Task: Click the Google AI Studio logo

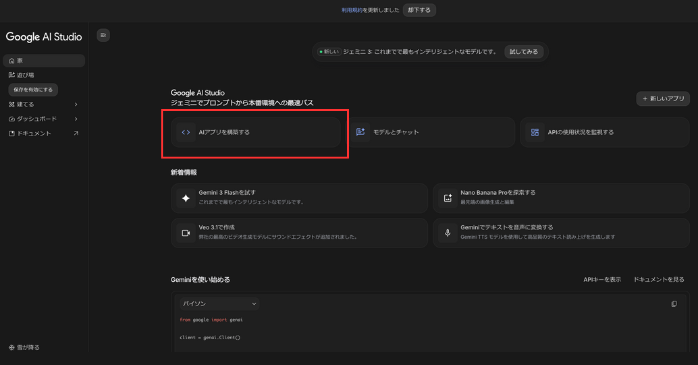Action: pos(44,37)
